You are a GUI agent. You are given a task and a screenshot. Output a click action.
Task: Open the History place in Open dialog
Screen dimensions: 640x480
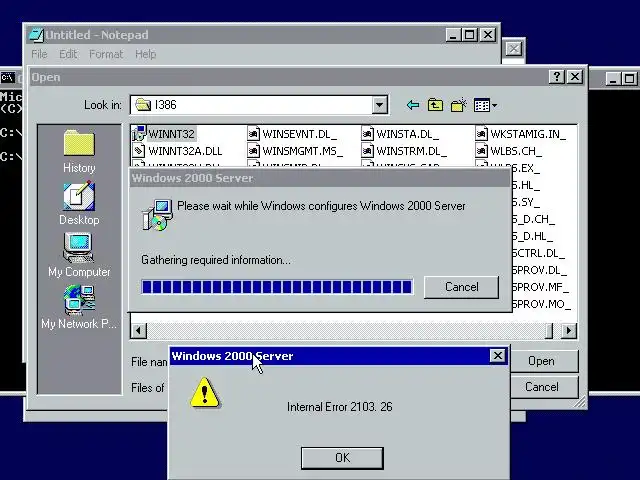click(x=79, y=151)
